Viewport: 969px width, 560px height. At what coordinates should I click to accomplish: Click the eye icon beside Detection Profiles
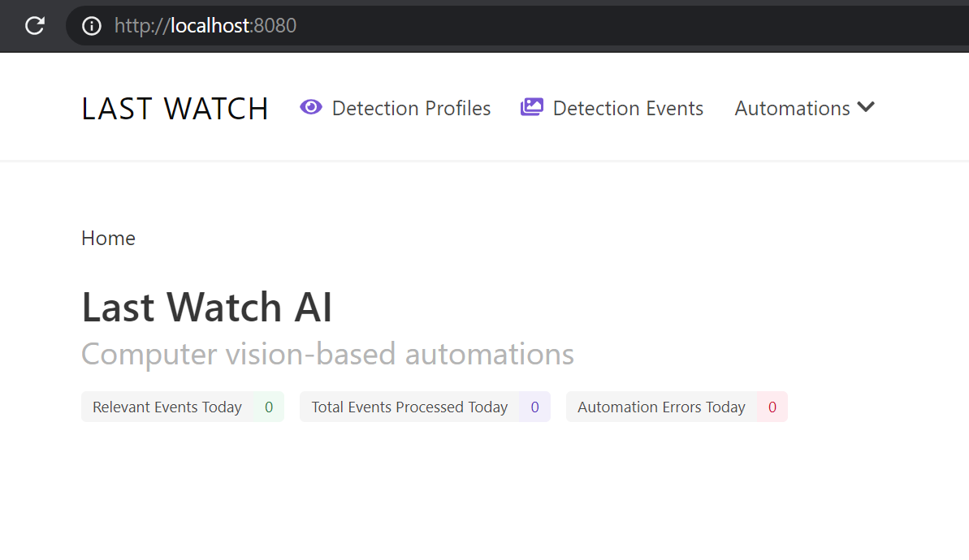[311, 107]
